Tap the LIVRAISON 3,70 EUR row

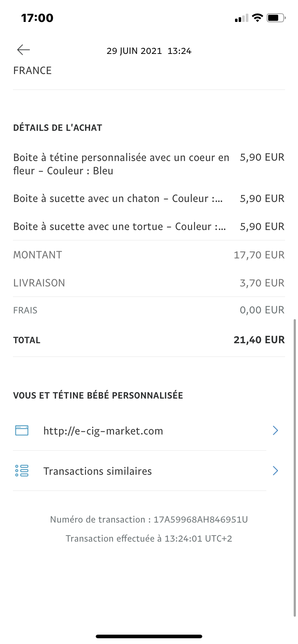149,283
